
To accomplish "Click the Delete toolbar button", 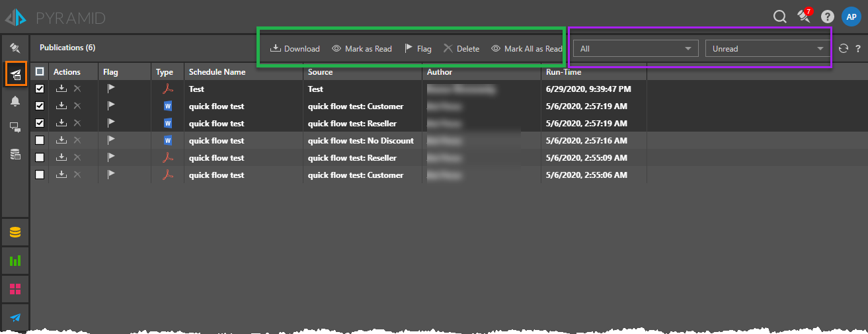I will [x=461, y=49].
